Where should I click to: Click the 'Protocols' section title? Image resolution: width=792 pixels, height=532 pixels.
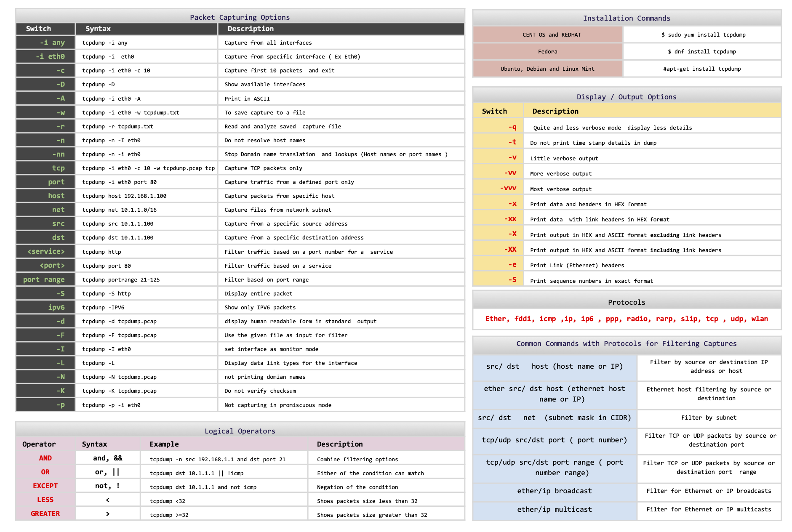tap(627, 302)
